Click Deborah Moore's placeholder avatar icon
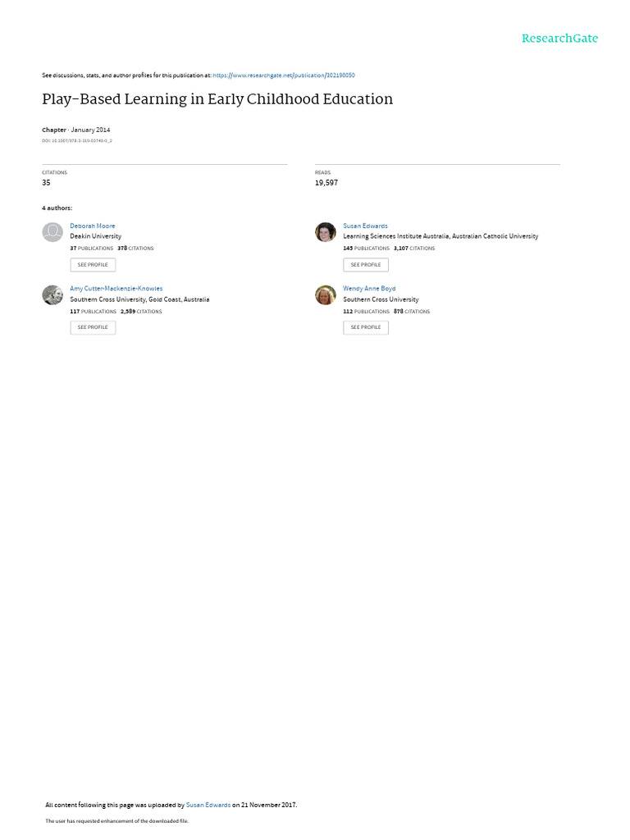The width and height of the screenshot is (630, 840). [x=52, y=232]
